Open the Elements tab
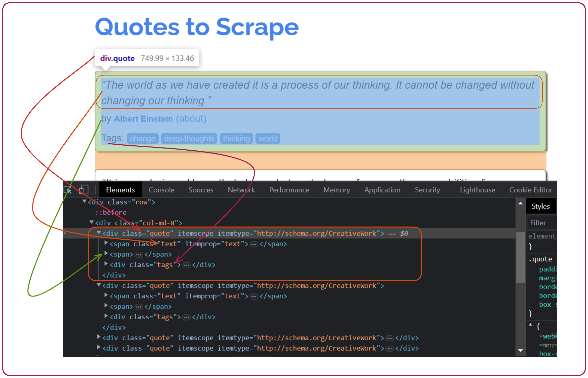Viewport: 588px width, 378px height. pos(120,190)
